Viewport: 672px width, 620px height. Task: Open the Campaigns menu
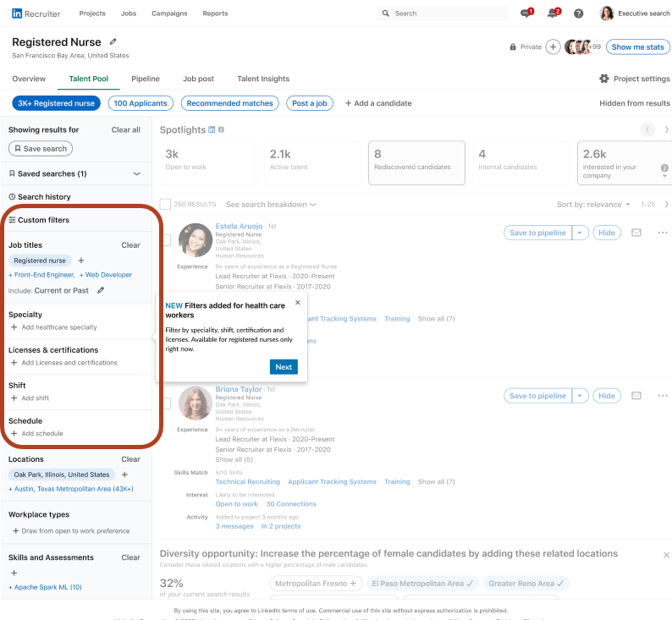169,14
